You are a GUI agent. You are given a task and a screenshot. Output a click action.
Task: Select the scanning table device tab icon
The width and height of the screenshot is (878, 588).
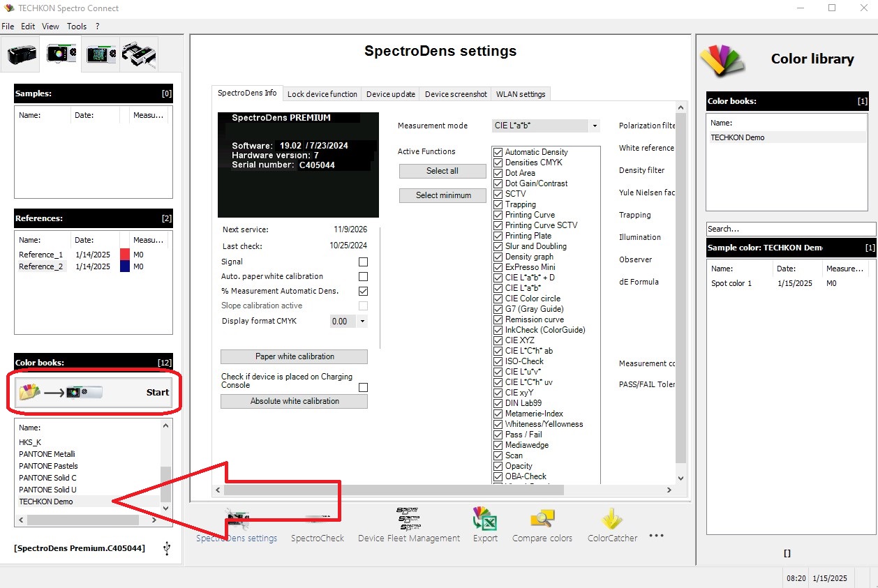(139, 54)
